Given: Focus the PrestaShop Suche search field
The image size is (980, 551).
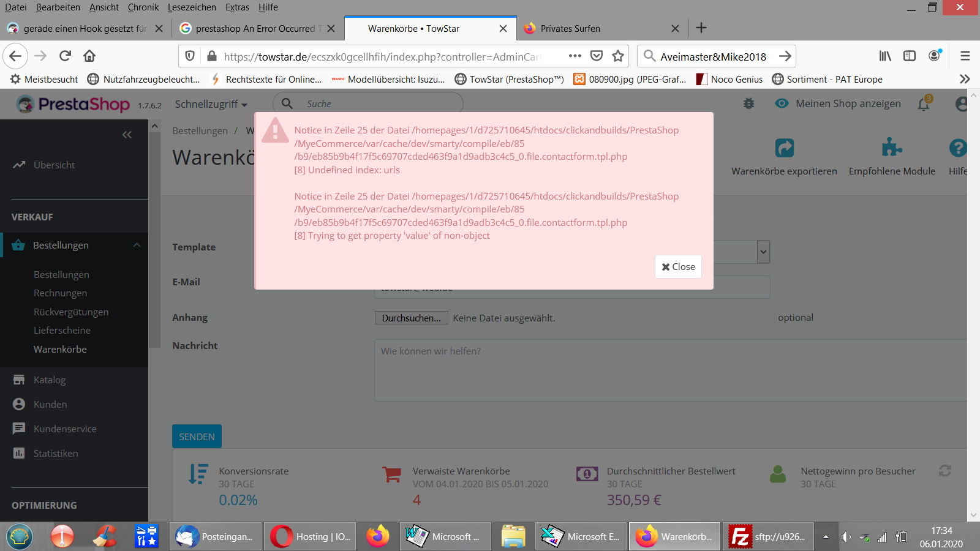Looking at the screenshot, I should point(367,104).
